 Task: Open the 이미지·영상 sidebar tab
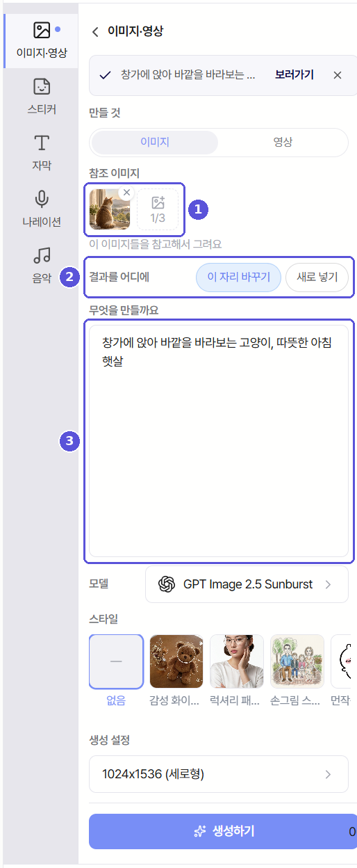pyautogui.click(x=42, y=40)
